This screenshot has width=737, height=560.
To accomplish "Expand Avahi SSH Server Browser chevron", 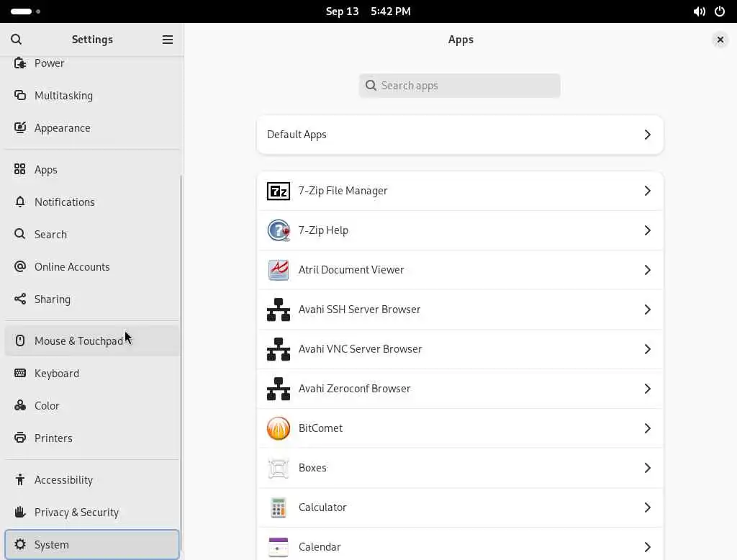I will click(x=647, y=310).
